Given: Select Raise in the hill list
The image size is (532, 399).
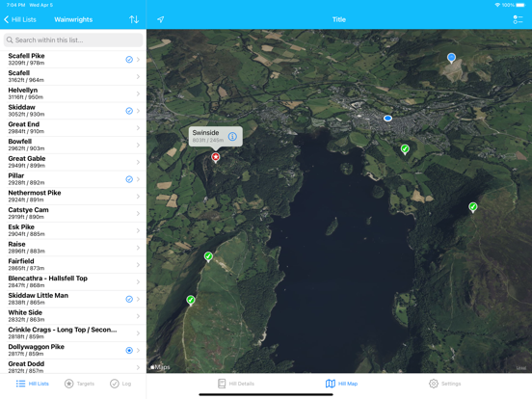Looking at the screenshot, I should pyautogui.click(x=73, y=248).
